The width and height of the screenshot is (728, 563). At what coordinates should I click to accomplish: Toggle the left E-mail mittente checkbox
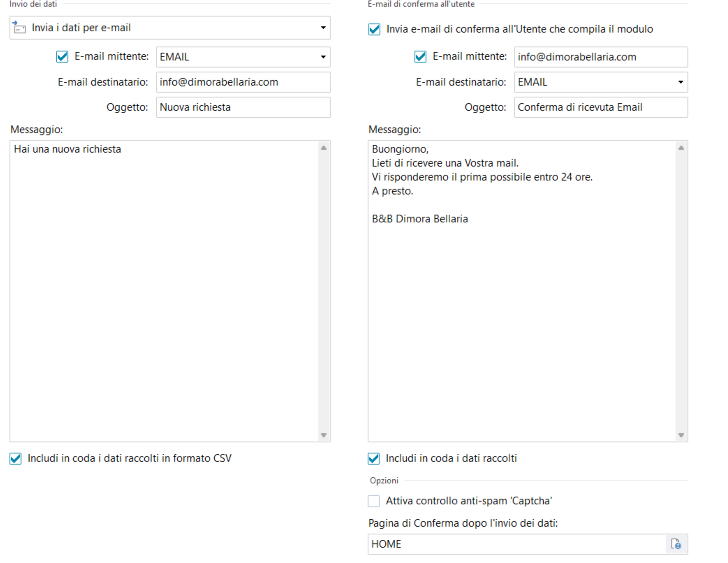(x=62, y=57)
